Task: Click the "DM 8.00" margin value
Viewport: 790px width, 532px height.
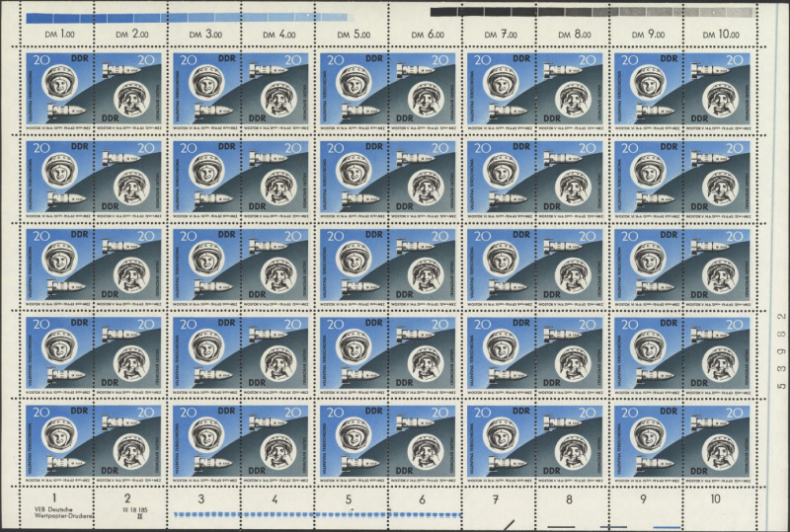Action: coord(575,35)
